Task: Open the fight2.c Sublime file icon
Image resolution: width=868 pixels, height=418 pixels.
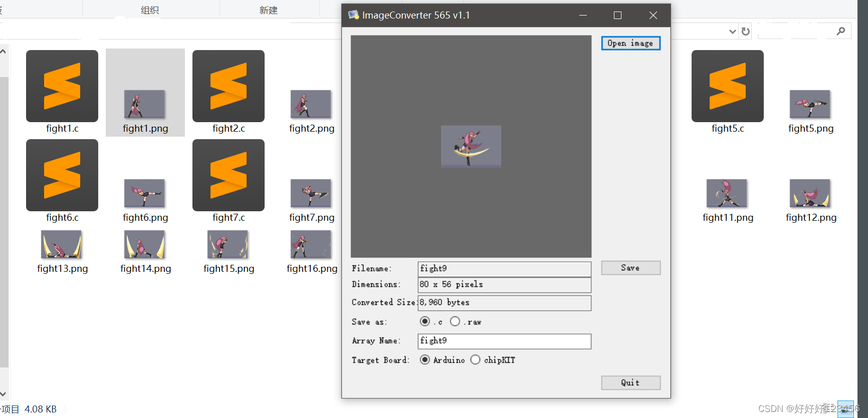Action: click(229, 86)
